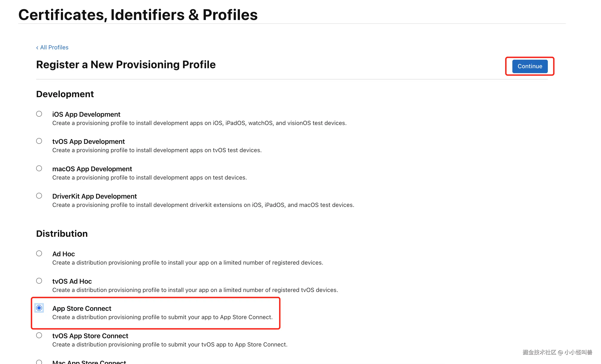Image resolution: width=601 pixels, height=364 pixels.
Task: Choose the tvOS App Development radio button
Action: coord(39,141)
